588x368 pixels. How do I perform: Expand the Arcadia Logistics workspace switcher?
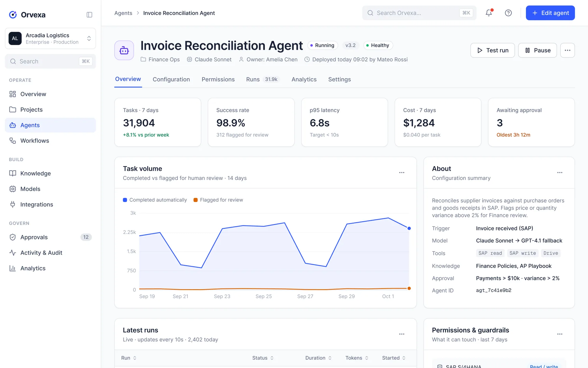50,39
